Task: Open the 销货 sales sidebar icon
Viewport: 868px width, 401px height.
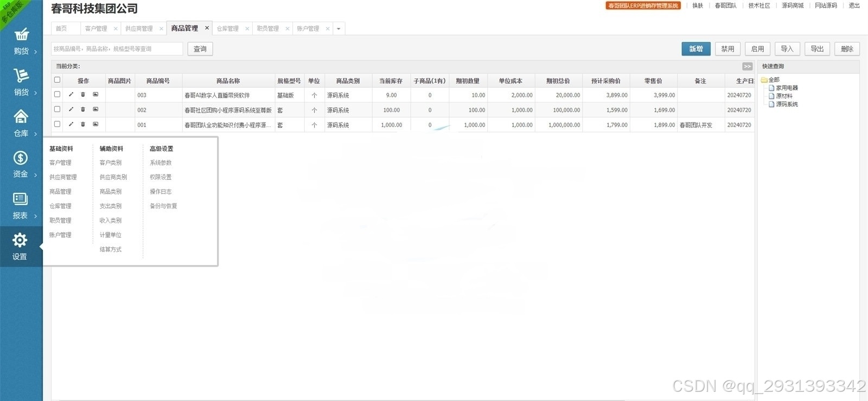Action: (x=21, y=76)
